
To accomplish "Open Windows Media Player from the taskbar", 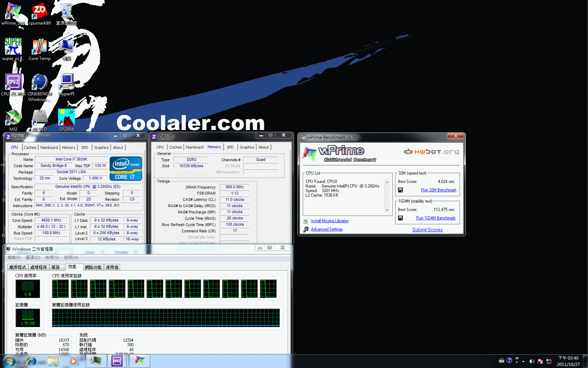I will point(73,361).
